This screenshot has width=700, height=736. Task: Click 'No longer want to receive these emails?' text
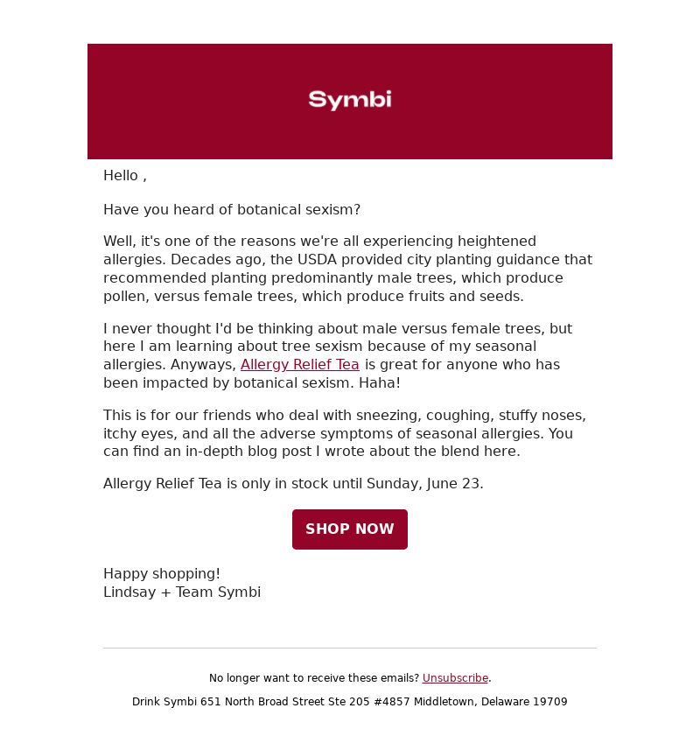coord(314,677)
